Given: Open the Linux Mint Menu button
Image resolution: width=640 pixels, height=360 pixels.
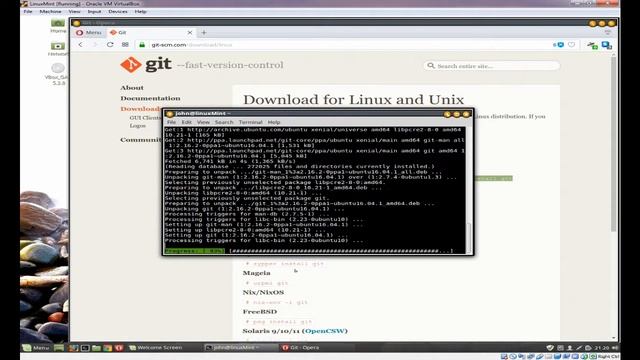Looking at the screenshot, I should tap(36, 348).
